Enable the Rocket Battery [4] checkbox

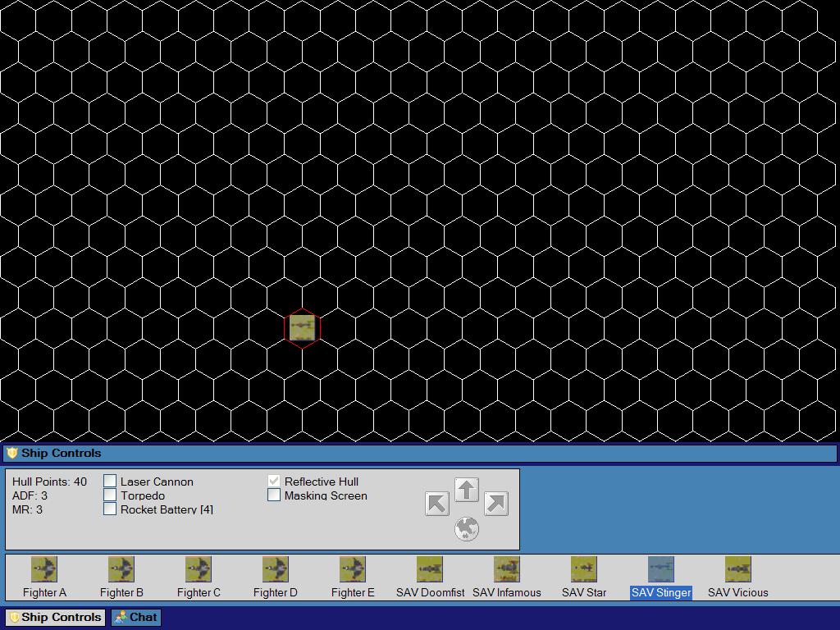[110, 509]
